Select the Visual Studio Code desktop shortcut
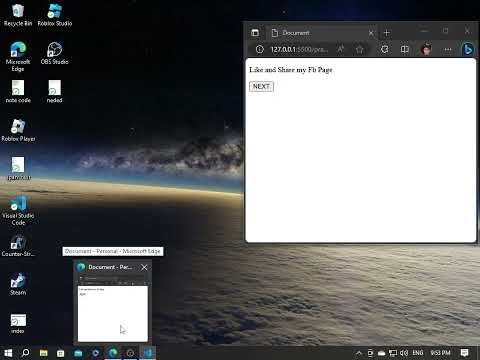This screenshot has width=480, height=360. tap(18, 210)
